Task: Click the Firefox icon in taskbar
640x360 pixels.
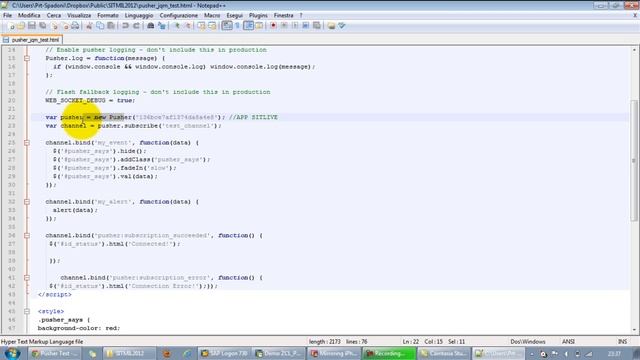Action: point(167,353)
